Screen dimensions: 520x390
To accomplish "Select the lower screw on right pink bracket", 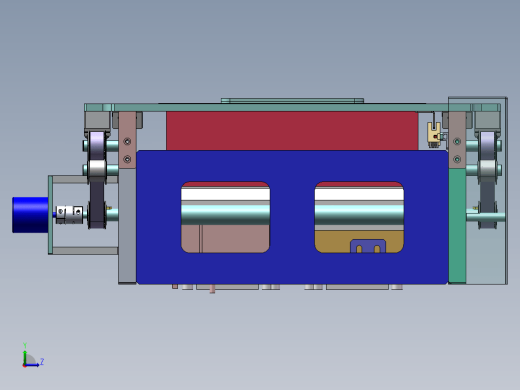I will (x=457, y=159).
